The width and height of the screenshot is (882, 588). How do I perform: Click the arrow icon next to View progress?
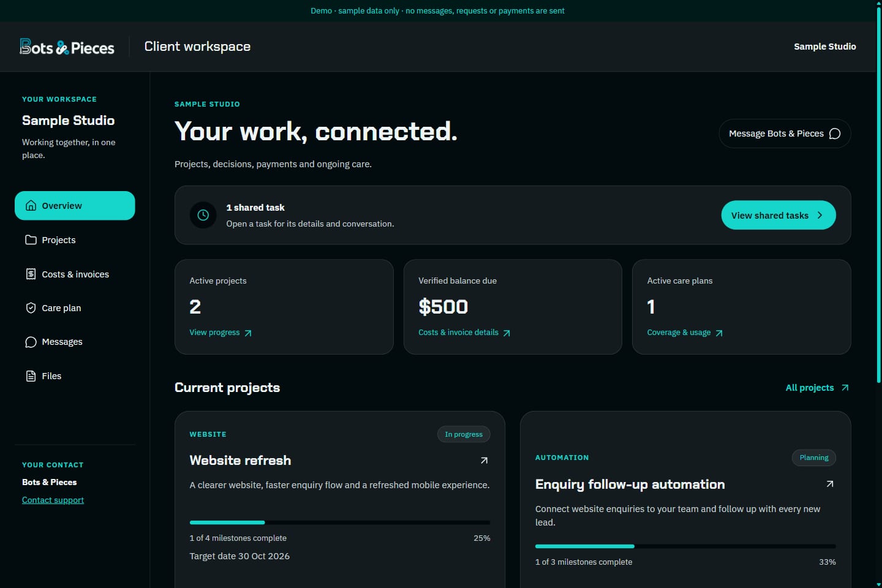tap(248, 333)
